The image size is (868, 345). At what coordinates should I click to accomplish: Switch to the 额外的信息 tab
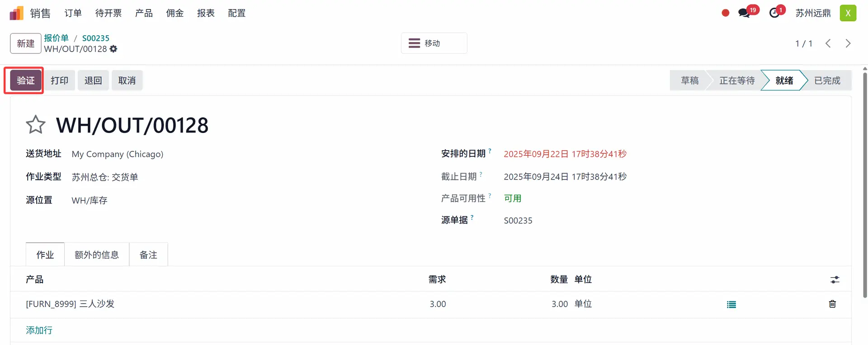pos(97,255)
